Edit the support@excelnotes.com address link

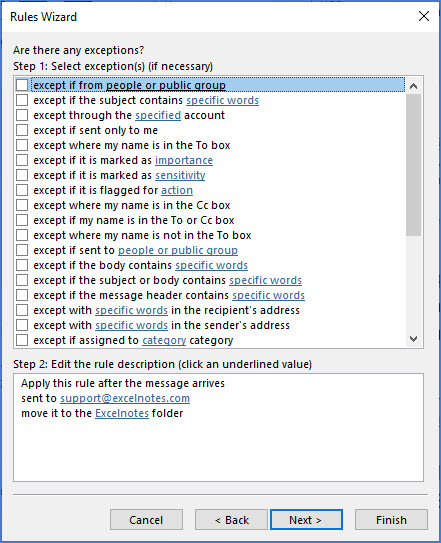[x=125, y=398]
